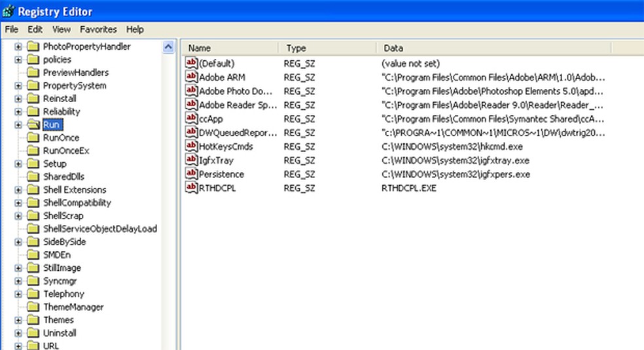Click the igfxpers.exe data path

(x=456, y=175)
